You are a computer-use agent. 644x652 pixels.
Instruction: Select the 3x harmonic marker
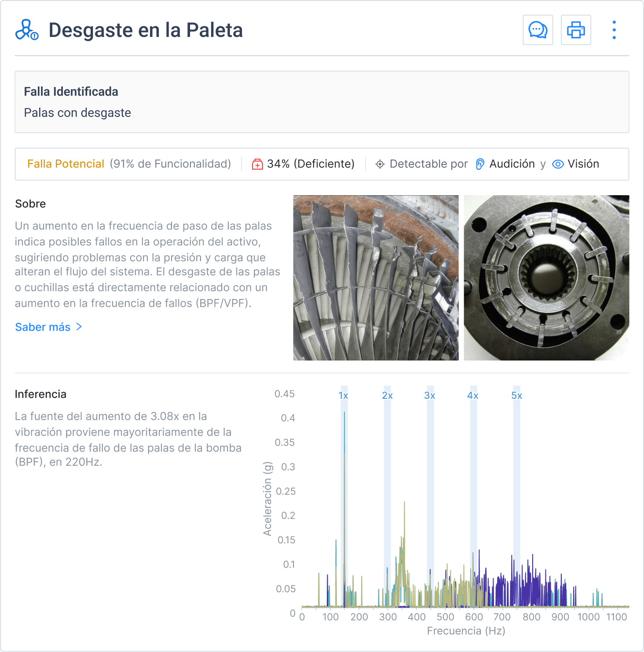click(x=429, y=396)
